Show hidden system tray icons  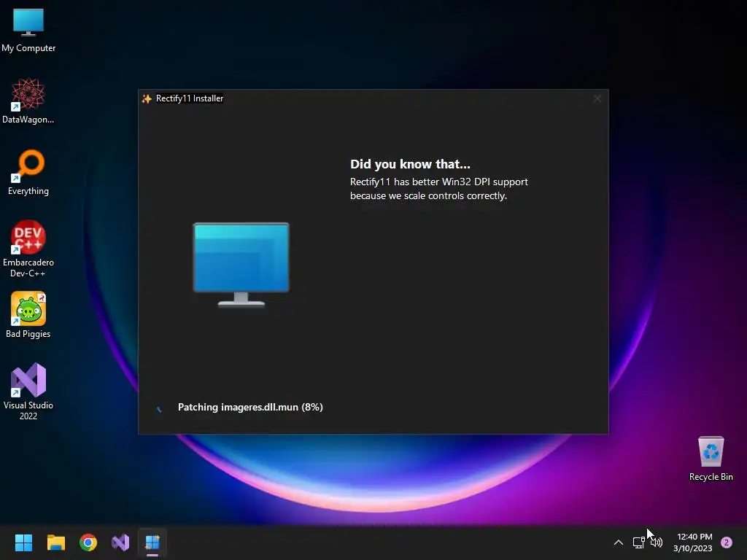(x=619, y=542)
